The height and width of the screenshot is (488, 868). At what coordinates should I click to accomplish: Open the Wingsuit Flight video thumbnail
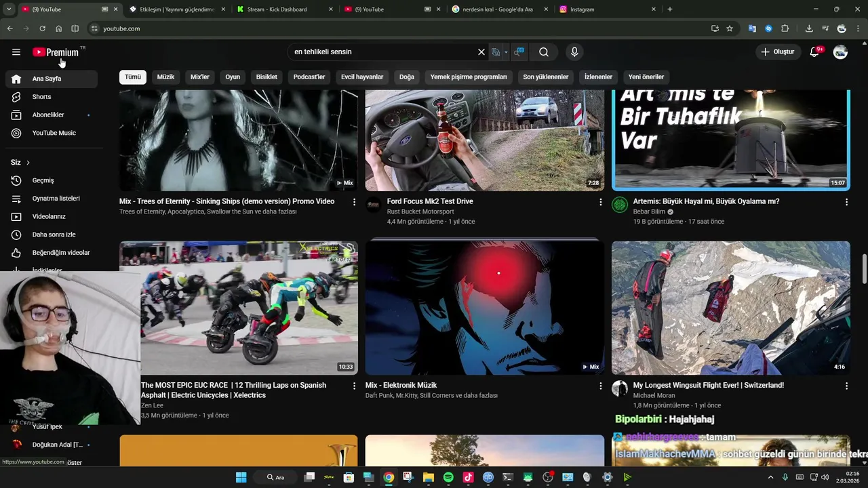[730, 308]
